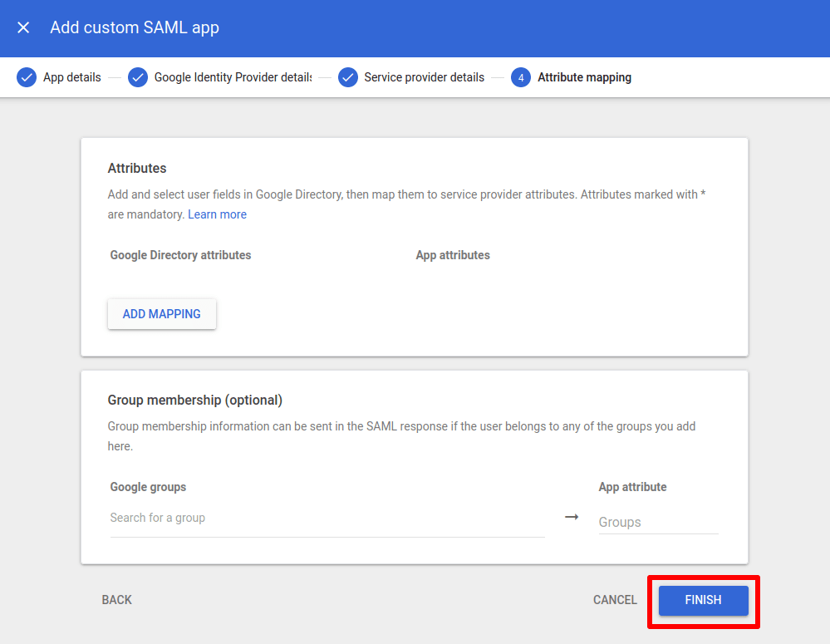Click the CANCEL button

[615, 600]
